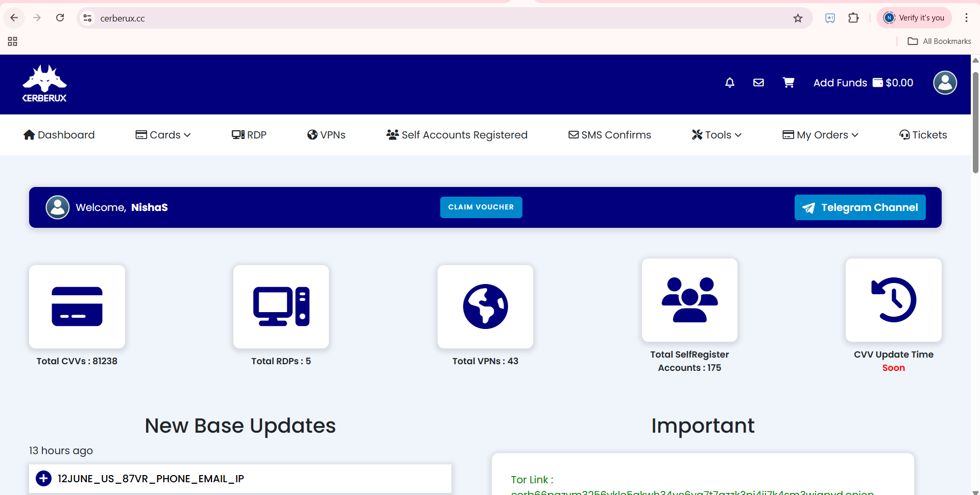This screenshot has height=495, width=980.
Task: Open the browser extensions puzzle icon
Action: (853, 18)
